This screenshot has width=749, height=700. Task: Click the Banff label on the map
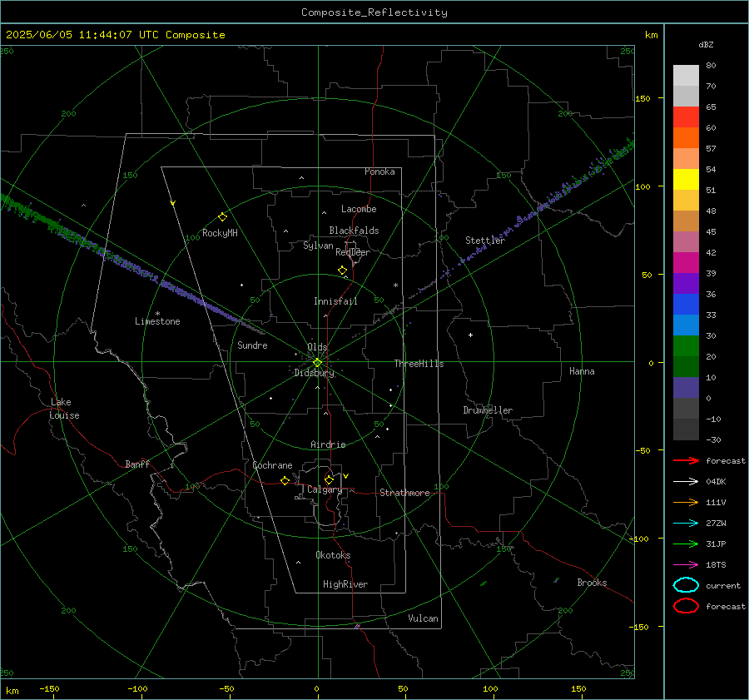[x=137, y=464]
